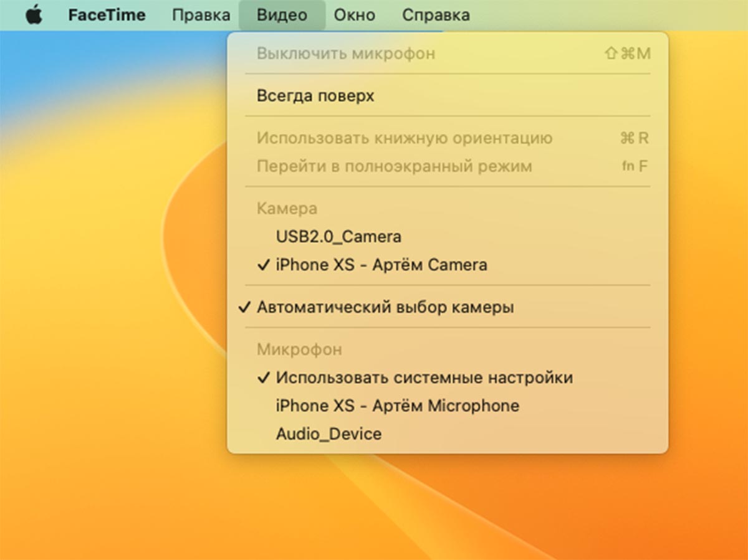Viewport: 748px width, 560px height.
Task: Toggle Автоматический выбор камеры
Action: point(448,307)
